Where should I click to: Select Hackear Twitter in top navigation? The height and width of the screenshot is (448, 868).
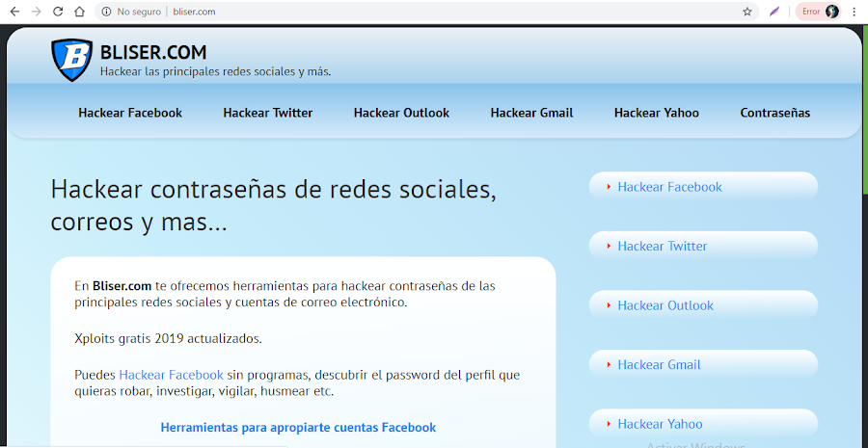(268, 113)
